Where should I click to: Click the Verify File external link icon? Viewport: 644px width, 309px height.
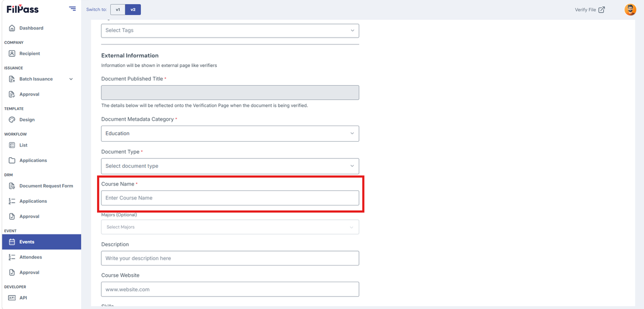click(602, 10)
